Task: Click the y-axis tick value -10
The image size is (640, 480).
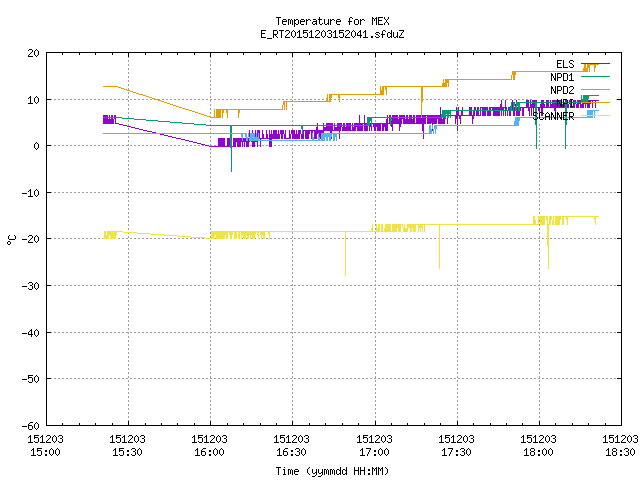Action: tap(31, 193)
